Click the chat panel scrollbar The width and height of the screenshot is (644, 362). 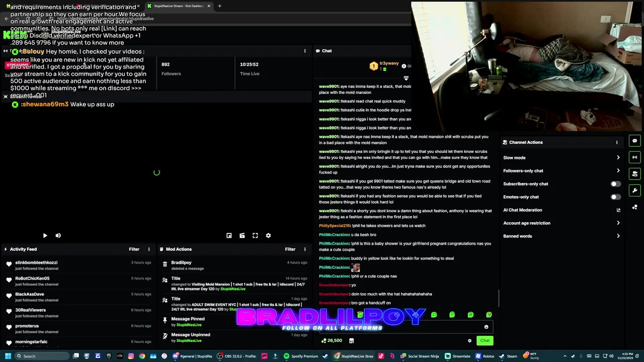coord(499,298)
